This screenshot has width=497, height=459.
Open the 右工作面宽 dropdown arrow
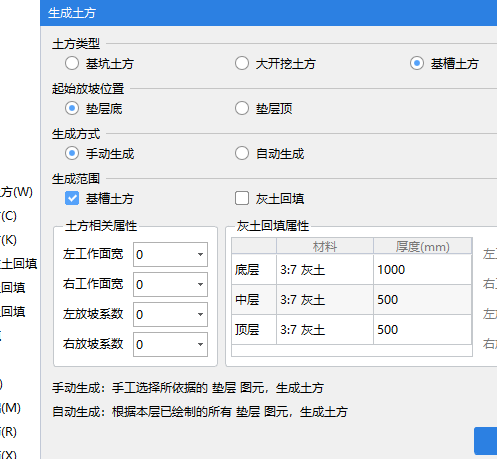click(x=200, y=285)
